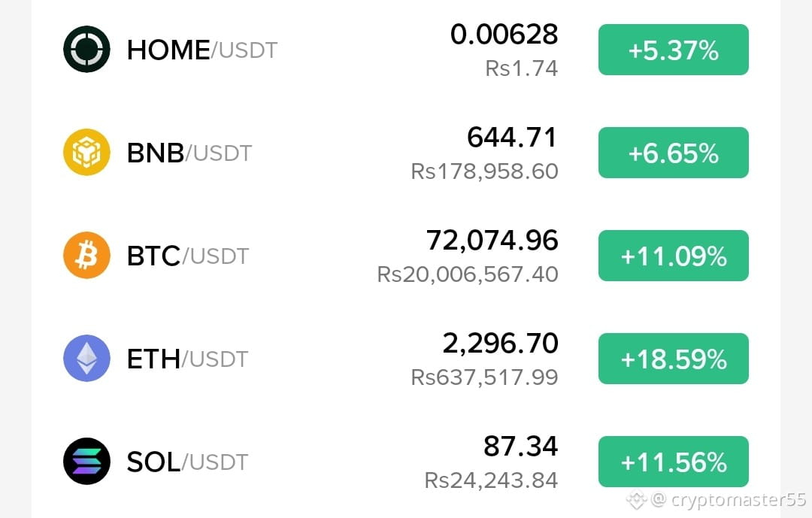The image size is (812, 518).
Task: Click the BNB yellow coin icon
Action: (x=86, y=153)
